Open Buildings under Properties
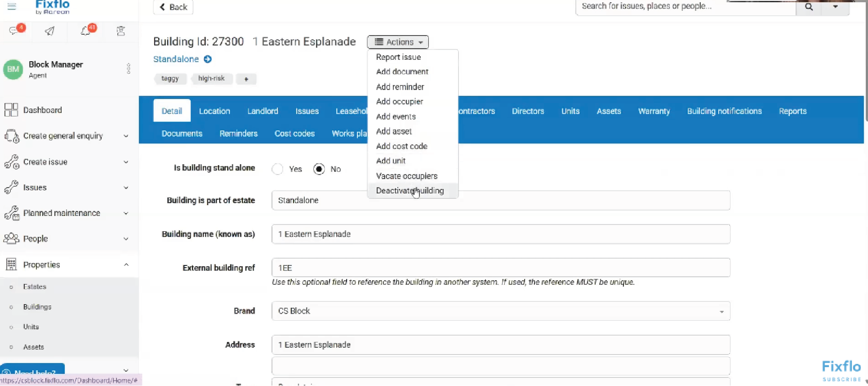The height and width of the screenshot is (386, 868). (x=37, y=307)
